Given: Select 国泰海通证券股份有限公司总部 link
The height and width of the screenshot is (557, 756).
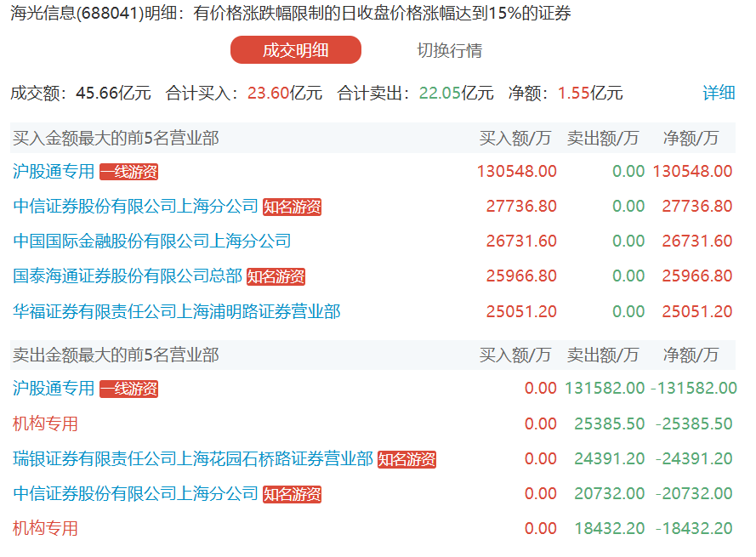Looking at the screenshot, I should point(127,276).
